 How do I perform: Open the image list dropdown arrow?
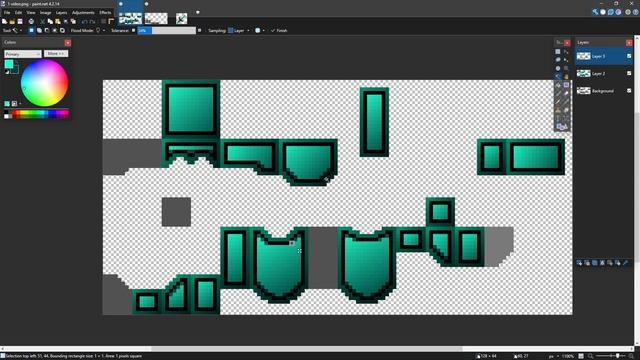click(198, 12)
